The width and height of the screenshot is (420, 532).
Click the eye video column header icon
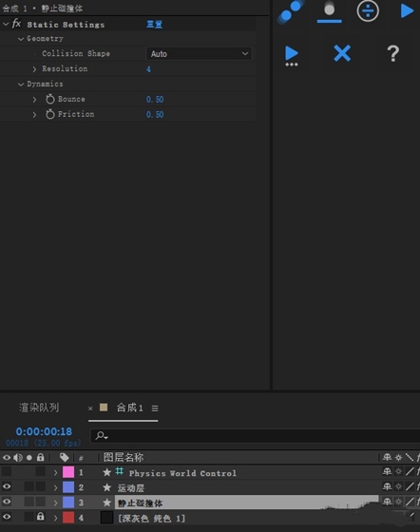point(7,458)
